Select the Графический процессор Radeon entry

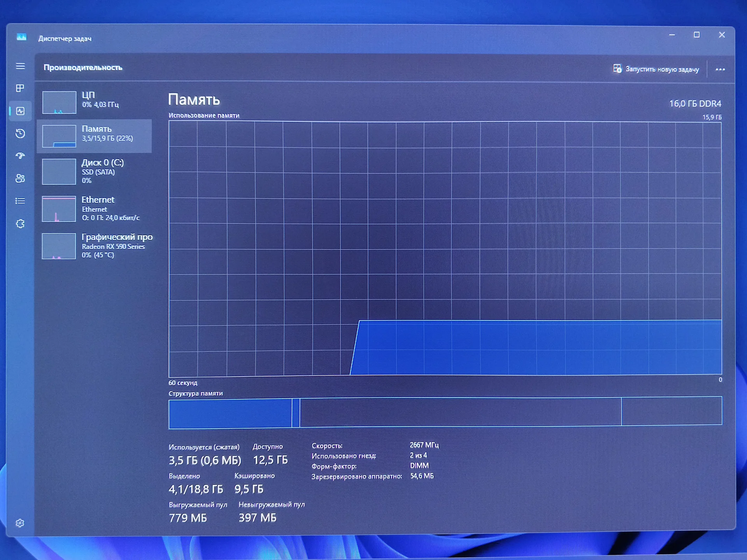coord(95,246)
